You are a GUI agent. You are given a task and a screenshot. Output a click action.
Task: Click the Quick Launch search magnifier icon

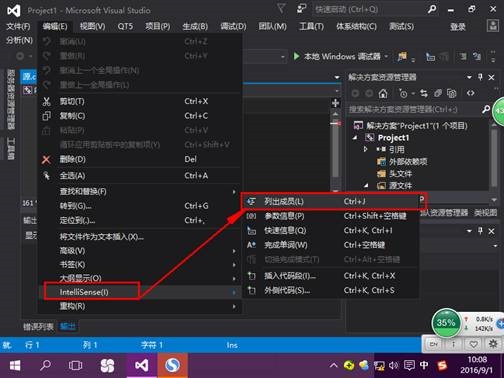pos(432,9)
